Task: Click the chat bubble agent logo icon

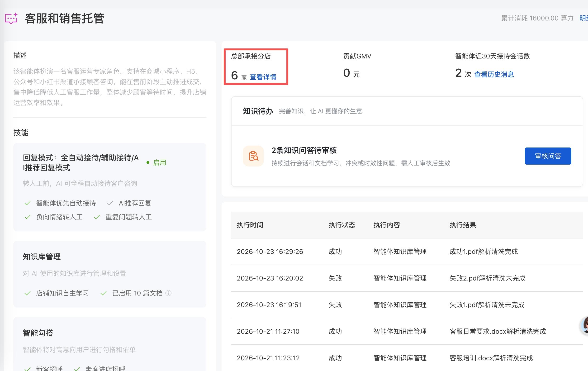Action: (11, 18)
